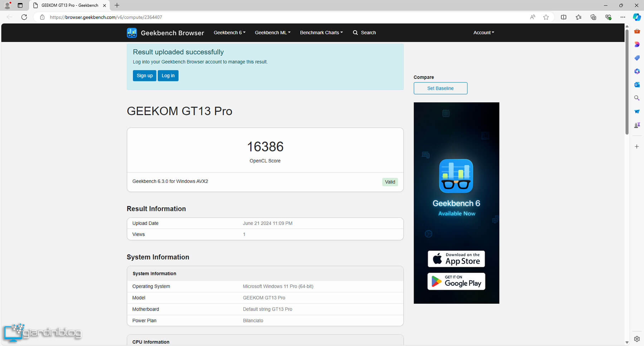Open the sidebar search icon
This screenshot has width=644, height=346.
(x=637, y=98)
